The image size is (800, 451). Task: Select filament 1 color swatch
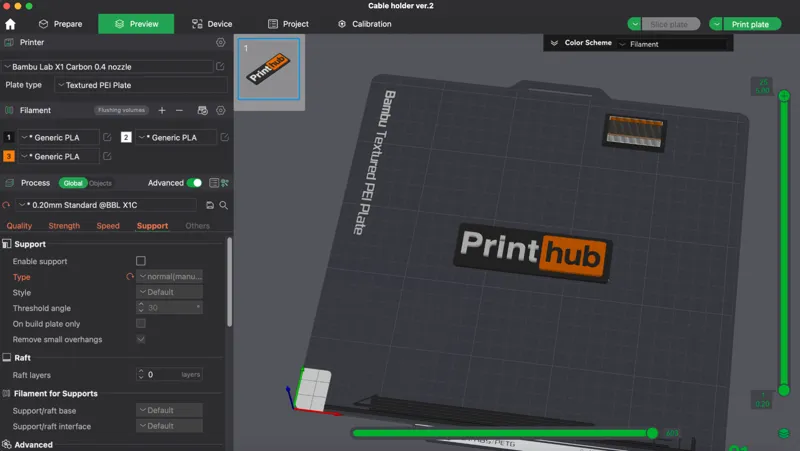tap(9, 137)
